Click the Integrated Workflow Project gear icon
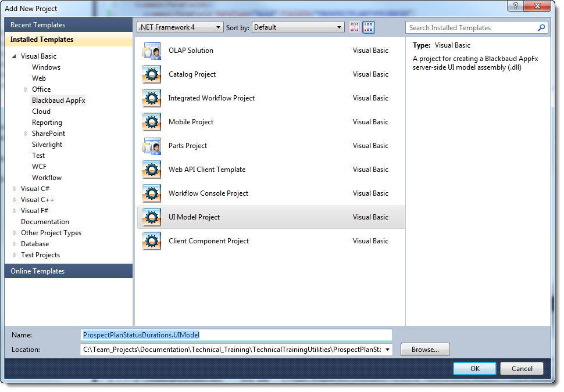 coord(152,98)
